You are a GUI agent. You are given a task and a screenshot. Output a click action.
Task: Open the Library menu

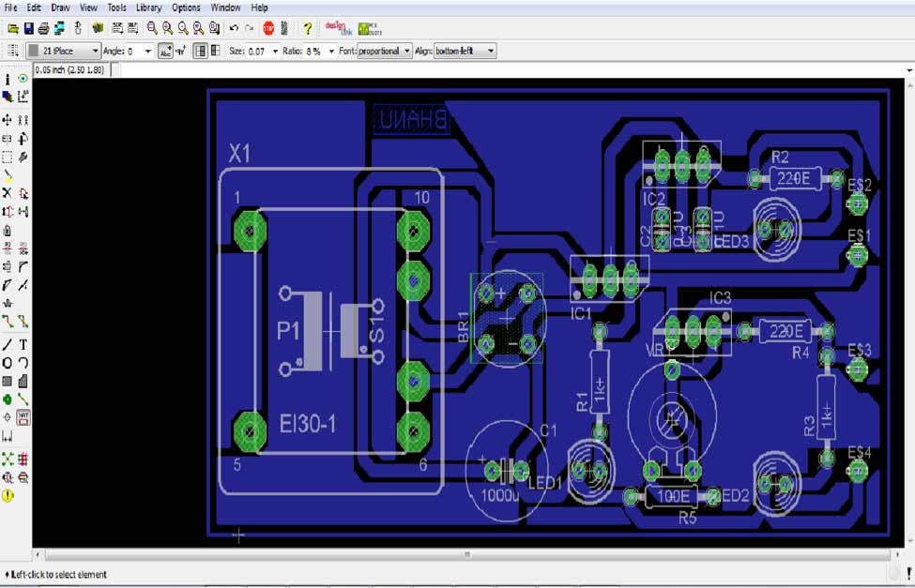pyautogui.click(x=148, y=8)
